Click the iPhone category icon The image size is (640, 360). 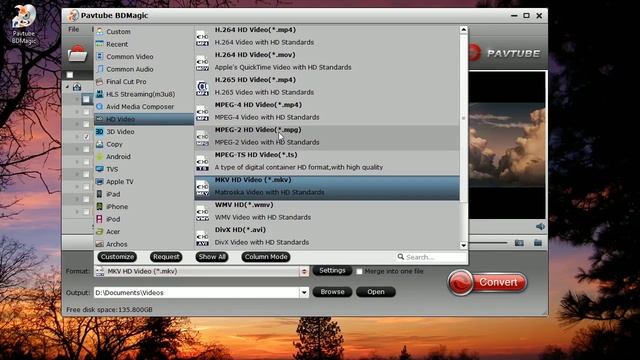pos(100,207)
